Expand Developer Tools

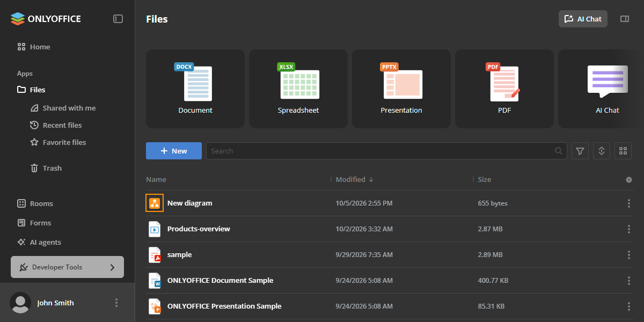coord(67,267)
